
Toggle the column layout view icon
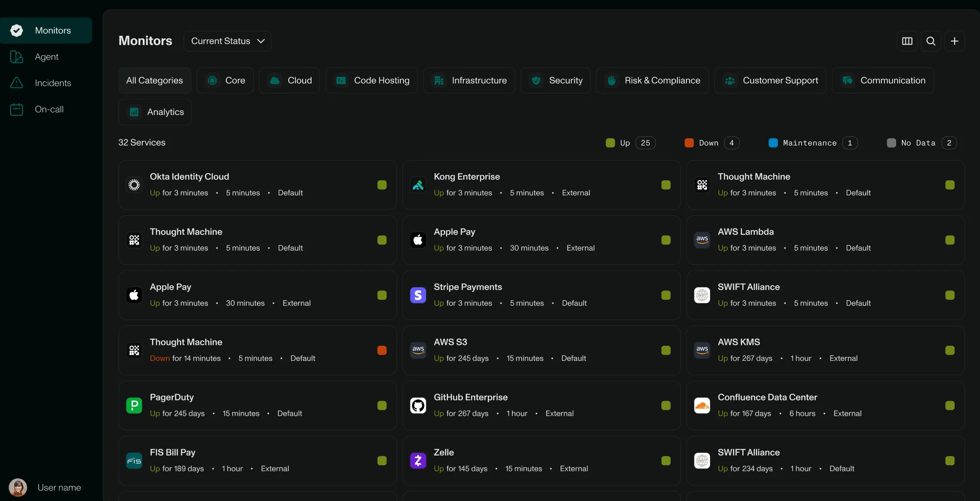(907, 41)
